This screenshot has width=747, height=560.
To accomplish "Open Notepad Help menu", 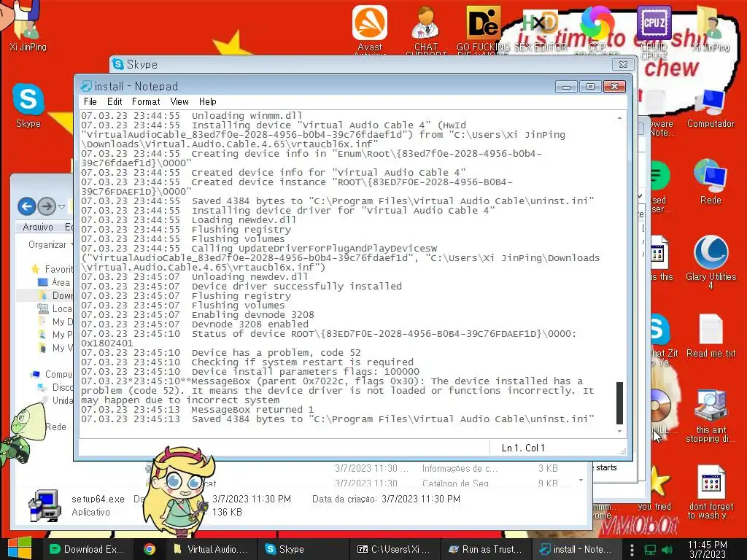I will click(x=207, y=101).
